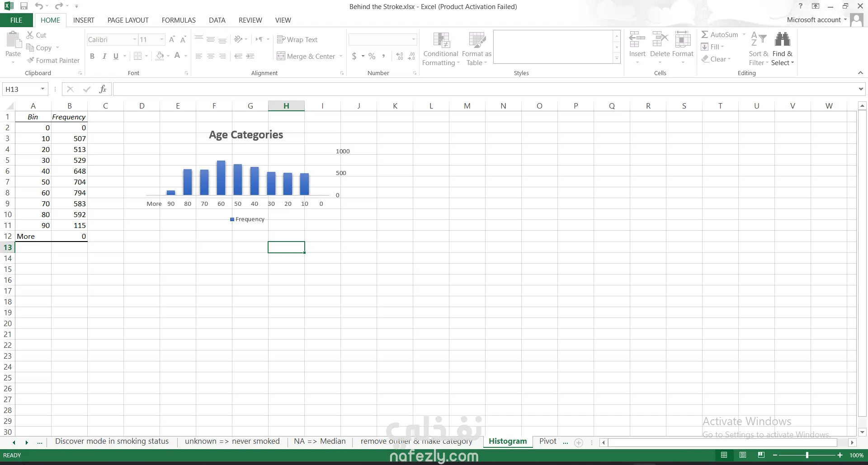
Task: Open the FILE tab
Action: (x=16, y=20)
